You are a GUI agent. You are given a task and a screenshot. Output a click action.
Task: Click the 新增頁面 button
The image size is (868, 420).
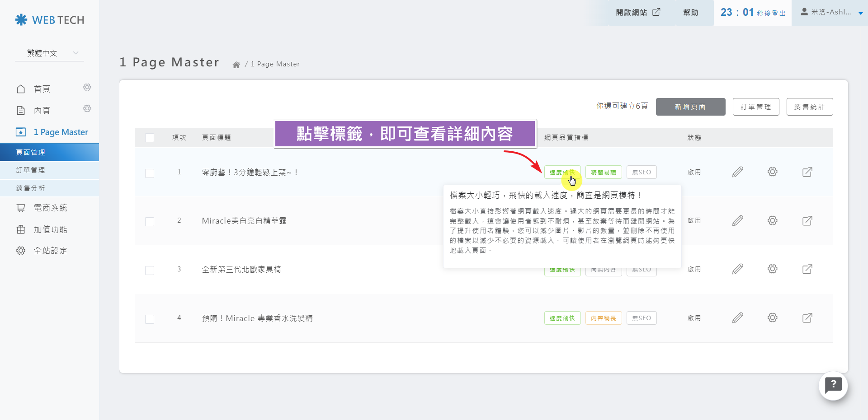pos(690,107)
